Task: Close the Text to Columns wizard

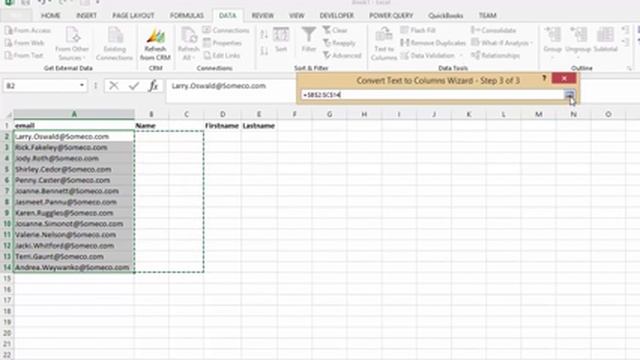Action: click(x=564, y=78)
